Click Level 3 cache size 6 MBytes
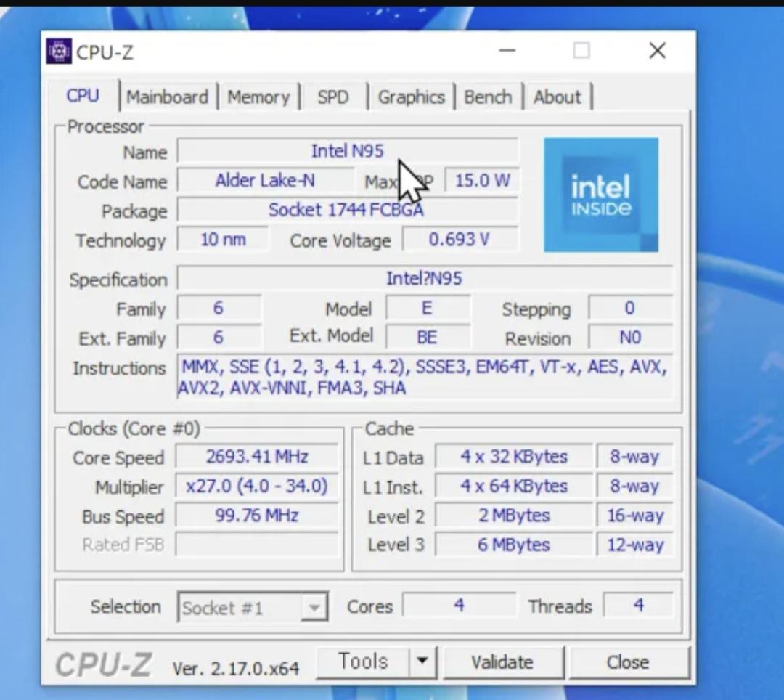 pos(514,545)
